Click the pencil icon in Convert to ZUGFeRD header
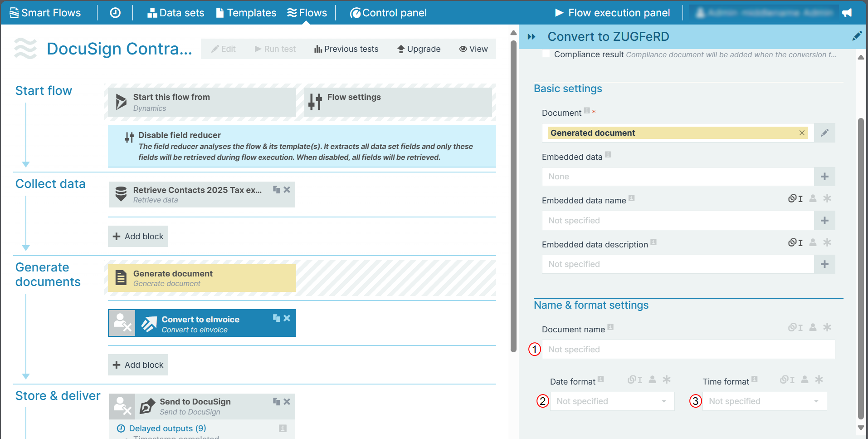Viewport: 868px width, 439px height. click(857, 36)
